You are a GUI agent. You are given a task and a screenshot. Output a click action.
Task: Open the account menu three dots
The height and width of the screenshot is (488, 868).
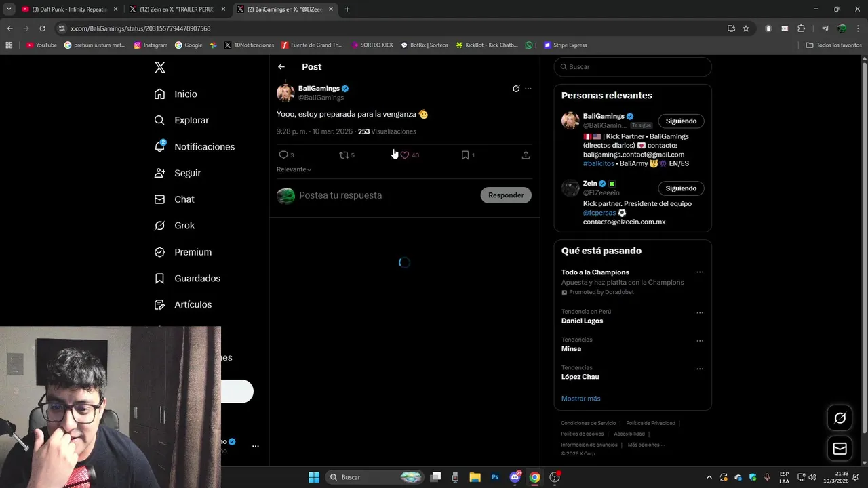tap(256, 446)
